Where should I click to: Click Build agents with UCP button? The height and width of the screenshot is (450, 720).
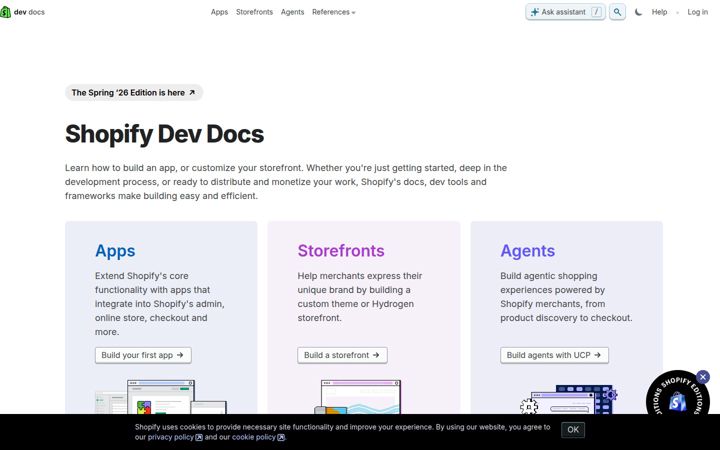tap(554, 355)
